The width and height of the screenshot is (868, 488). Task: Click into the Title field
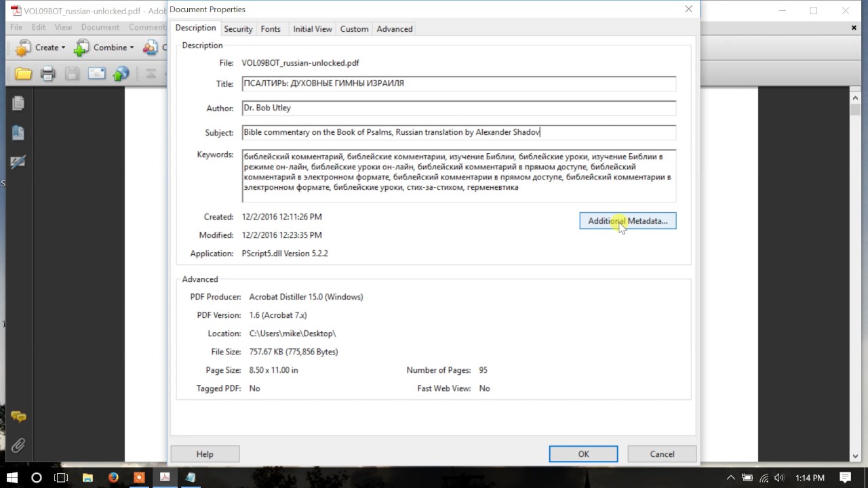(459, 83)
